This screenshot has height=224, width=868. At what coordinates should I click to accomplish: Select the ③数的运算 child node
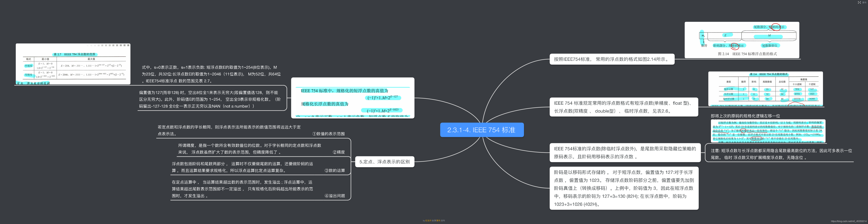[x=334, y=170]
